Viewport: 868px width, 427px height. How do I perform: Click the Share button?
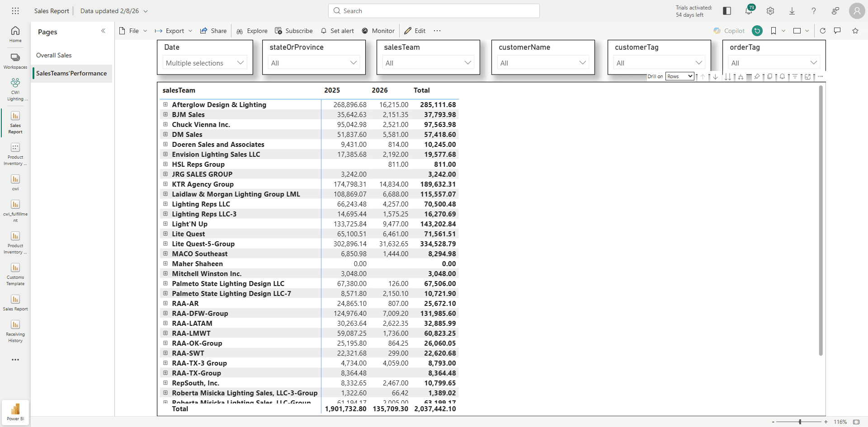pos(213,31)
